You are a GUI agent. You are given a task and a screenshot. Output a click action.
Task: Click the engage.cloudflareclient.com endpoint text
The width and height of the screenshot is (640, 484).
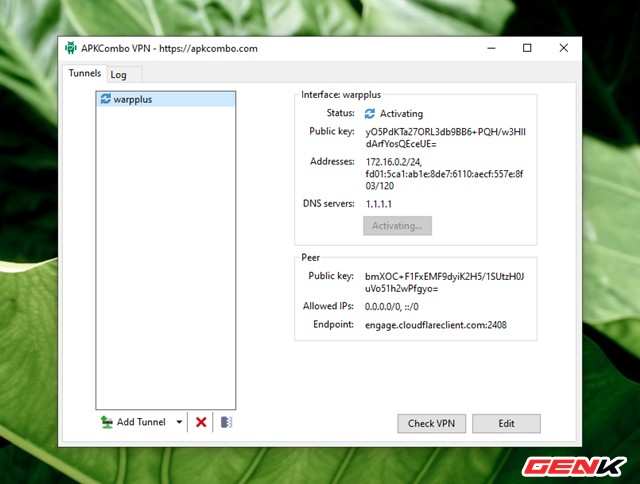pos(436,325)
